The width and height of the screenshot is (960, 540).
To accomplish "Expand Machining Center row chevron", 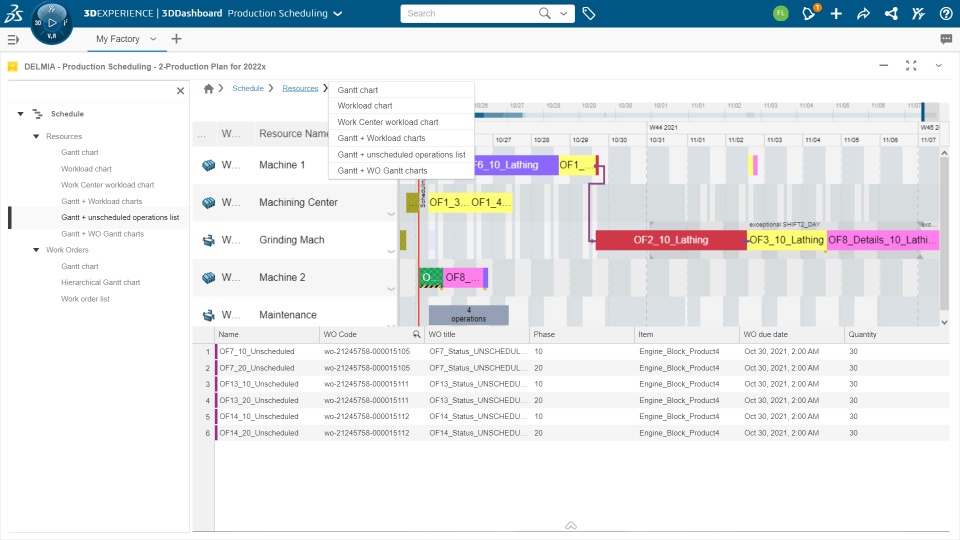I will (x=391, y=214).
